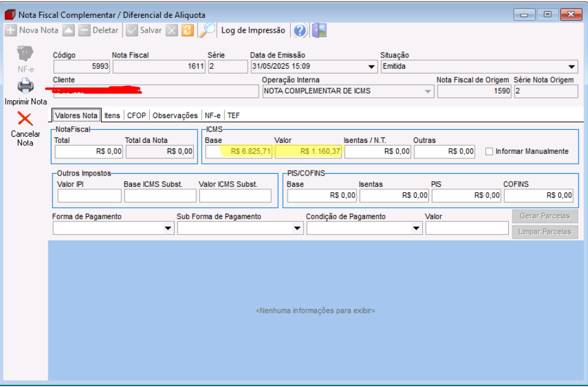
Task: Click the COFINS value field
Action: 538,196
